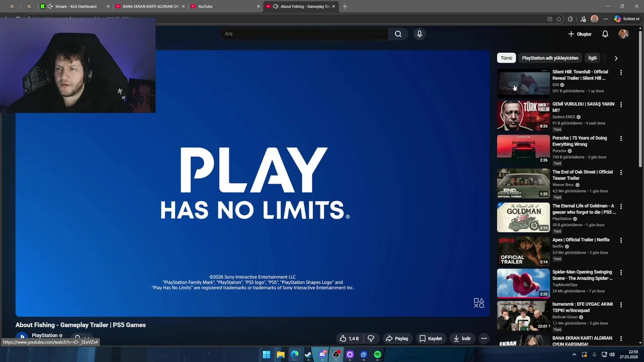Viewport: 644px width, 362px height.
Task: Close the Stream - Kick Dashboard tab
Action: (x=108, y=7)
